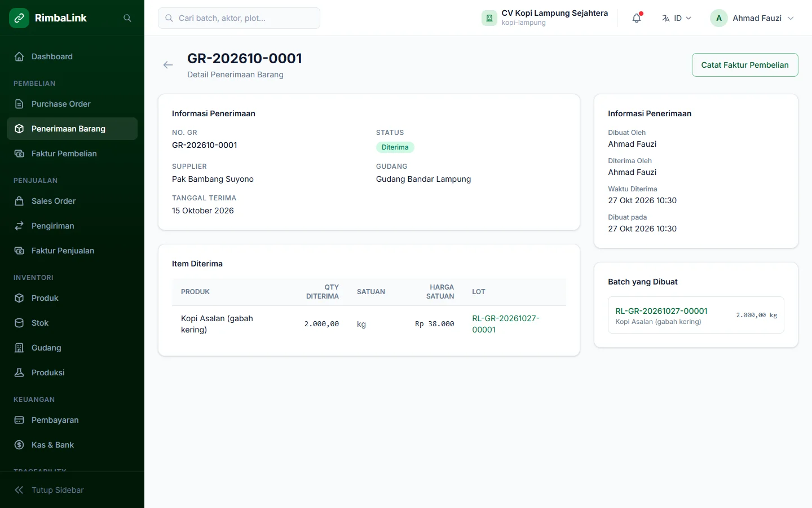812x508 pixels.
Task: Click the Kas & Bank coin icon
Action: [19, 445]
